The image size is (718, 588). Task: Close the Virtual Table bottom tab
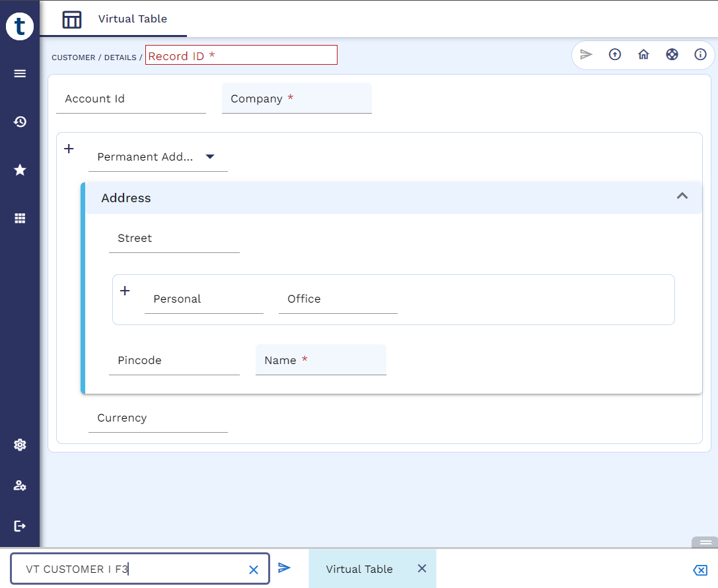422,568
